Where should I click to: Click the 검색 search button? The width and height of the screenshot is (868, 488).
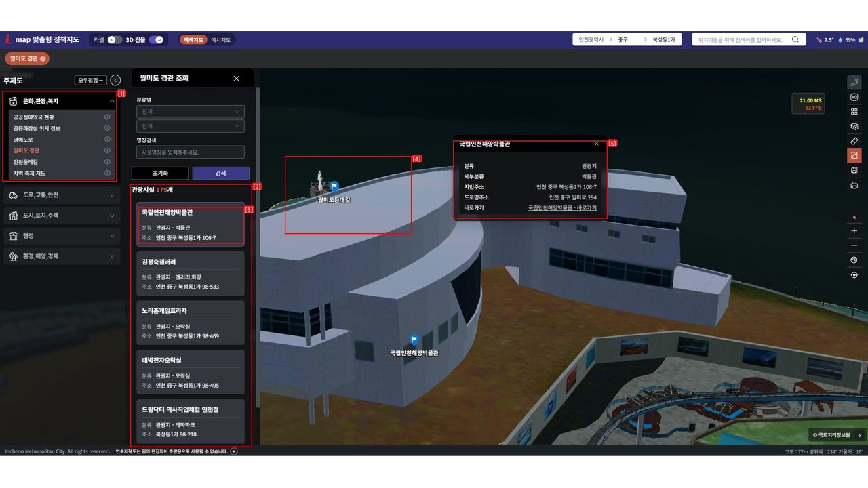pyautogui.click(x=220, y=174)
